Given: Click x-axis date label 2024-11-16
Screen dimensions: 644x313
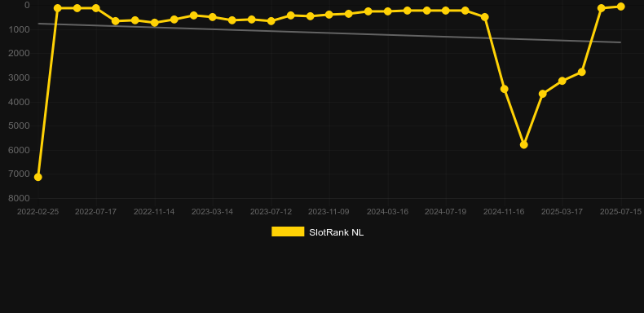Looking at the screenshot, I should pyautogui.click(x=504, y=212).
